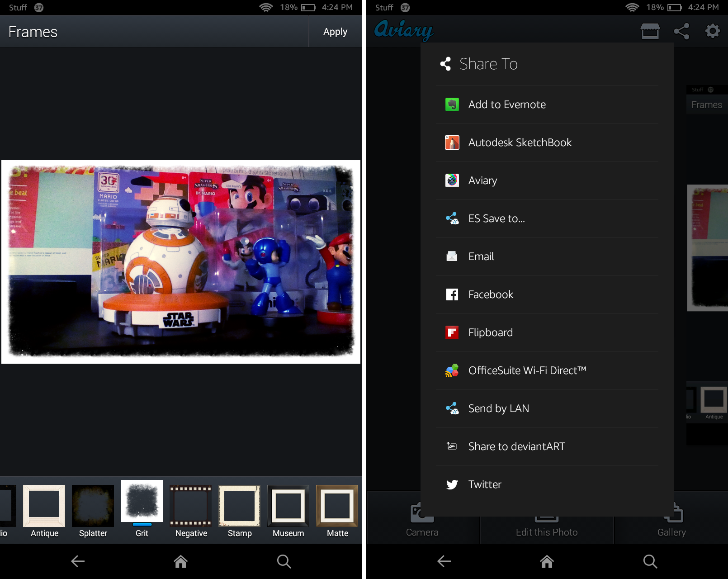This screenshot has height=579, width=728.
Task: Tap the Facebook logo icon
Action: click(452, 294)
